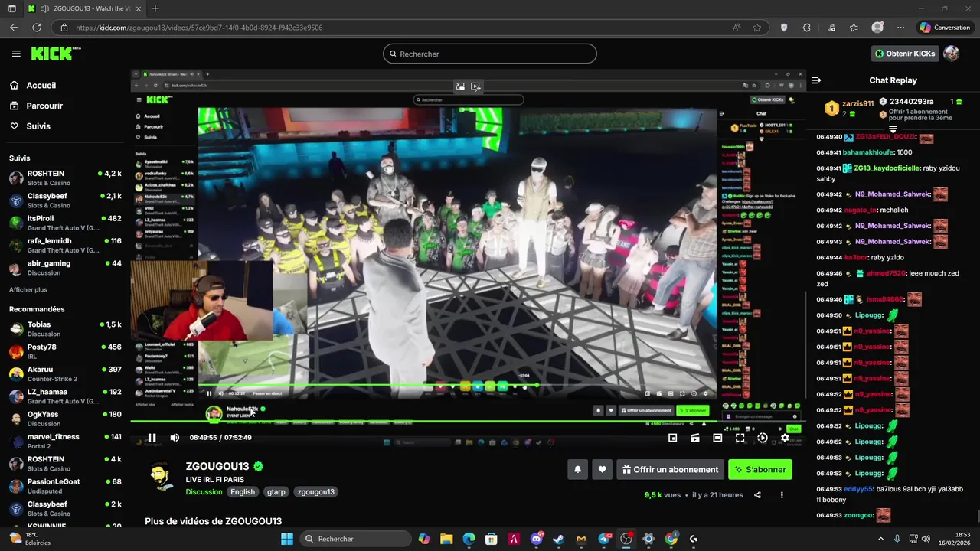This screenshot has width=980, height=551.
Task: Mute the video player volume
Action: click(175, 438)
